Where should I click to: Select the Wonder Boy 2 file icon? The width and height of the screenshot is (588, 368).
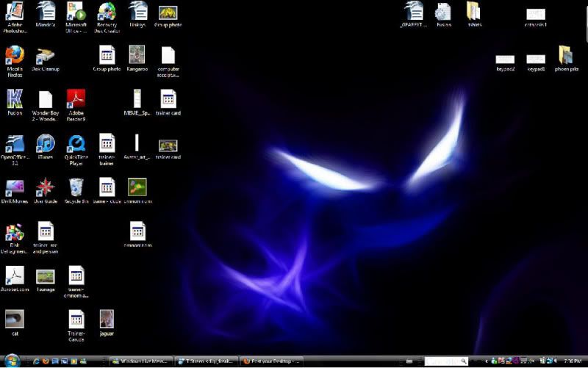coord(46,100)
